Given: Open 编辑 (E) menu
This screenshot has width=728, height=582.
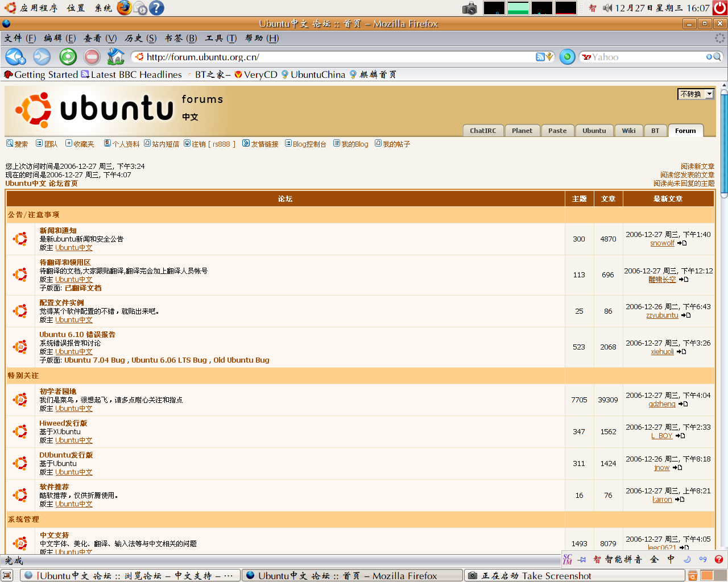Looking at the screenshot, I should tap(60, 38).
